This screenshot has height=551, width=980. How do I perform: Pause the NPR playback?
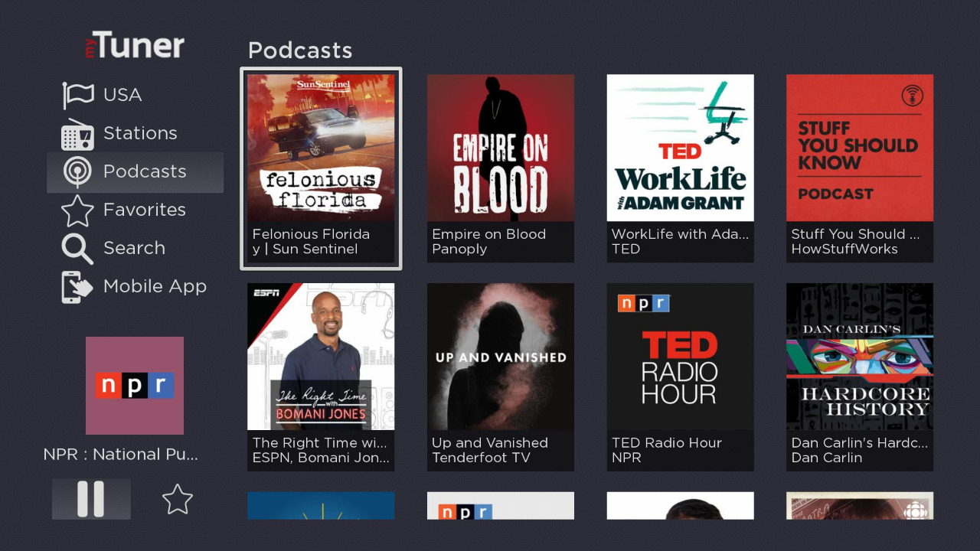[91, 499]
